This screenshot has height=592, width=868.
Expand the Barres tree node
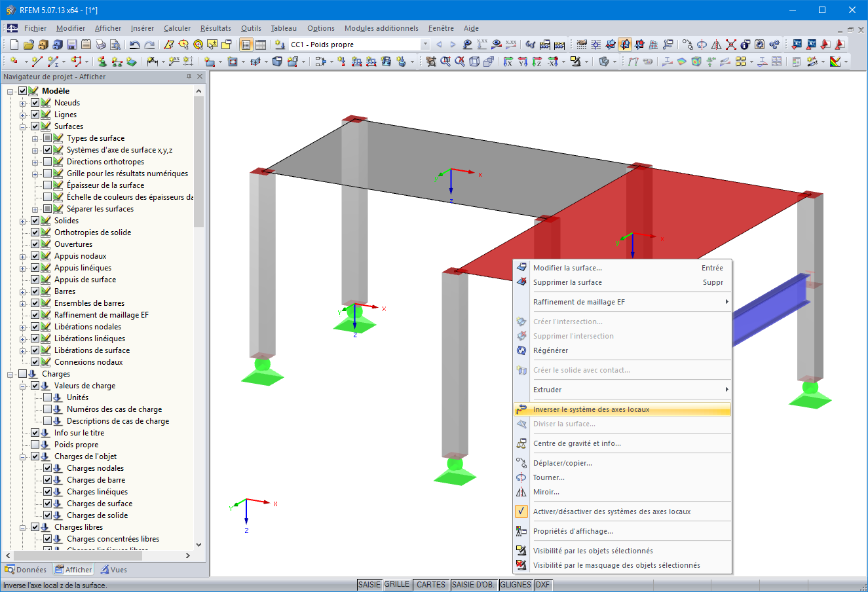[23, 291]
